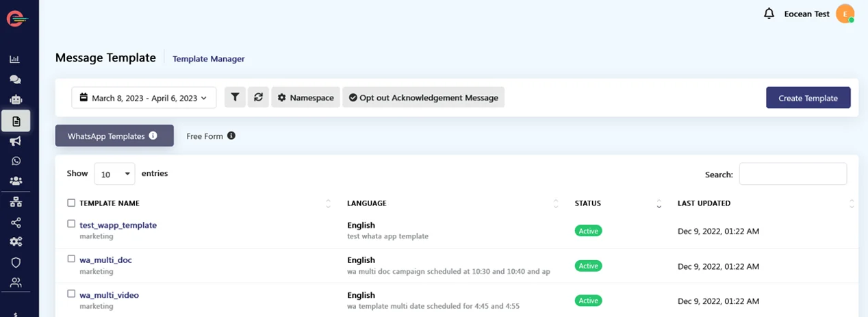The height and width of the screenshot is (317, 868).
Task: Click the refresh templates icon
Action: click(x=258, y=98)
